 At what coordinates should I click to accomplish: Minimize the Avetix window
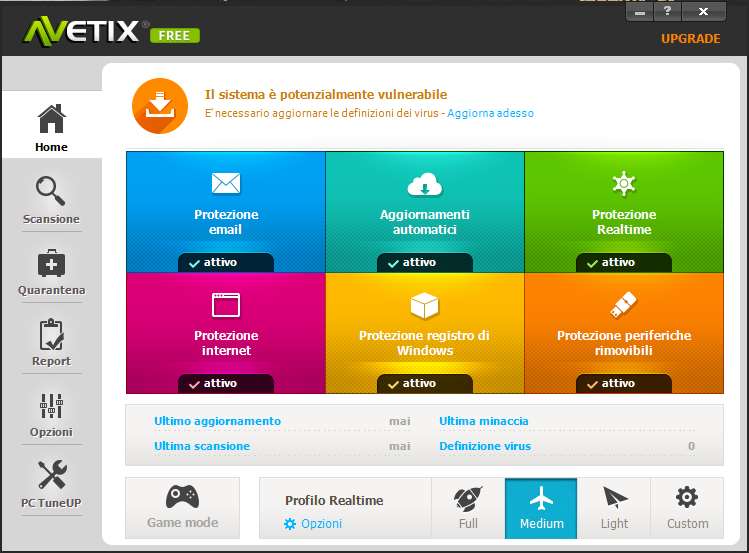point(640,12)
